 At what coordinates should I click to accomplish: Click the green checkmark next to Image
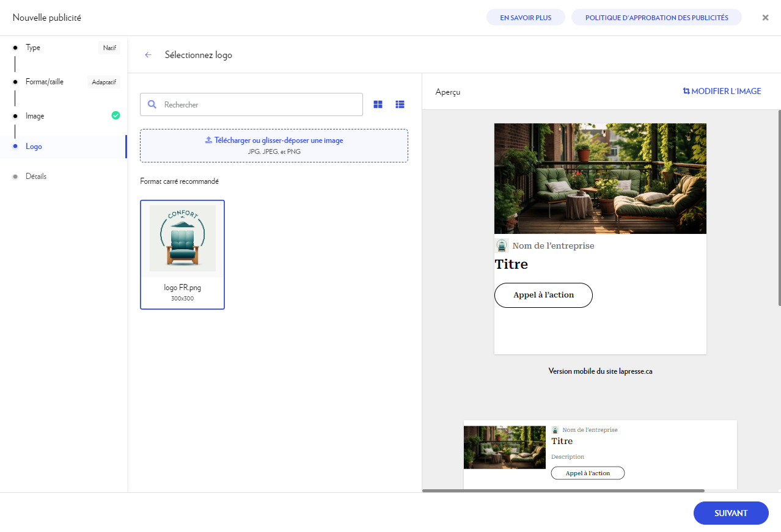coord(116,115)
